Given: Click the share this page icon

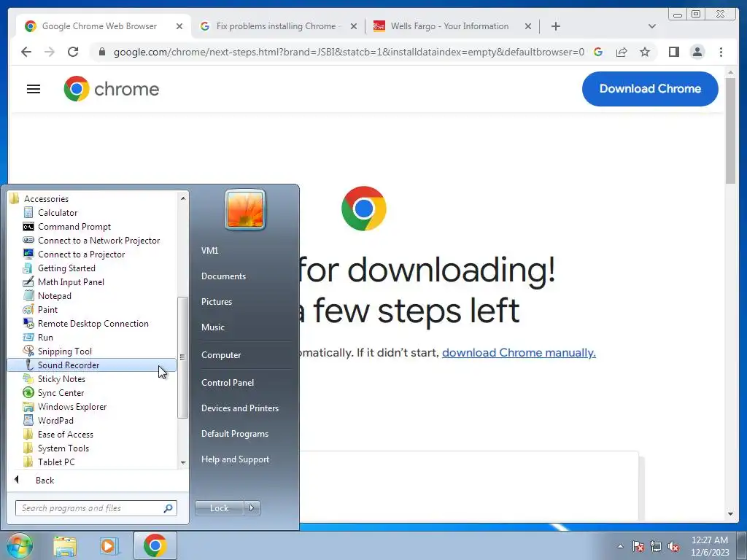Looking at the screenshot, I should [622, 52].
